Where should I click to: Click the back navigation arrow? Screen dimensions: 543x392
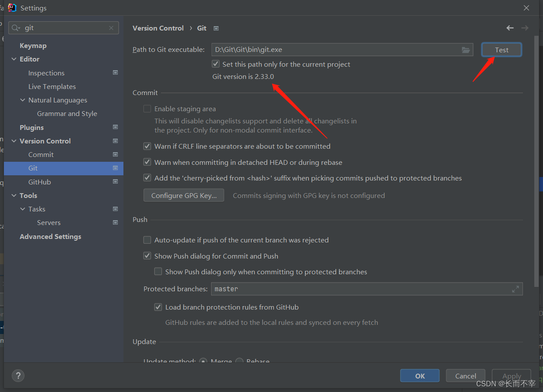point(510,28)
